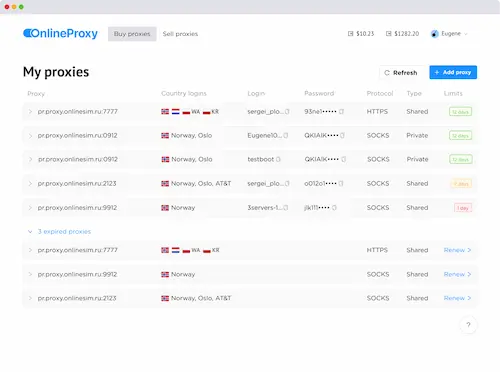Renew the expired Norway, Oslo, AT&T proxy
The image size is (500, 372).
point(457,298)
